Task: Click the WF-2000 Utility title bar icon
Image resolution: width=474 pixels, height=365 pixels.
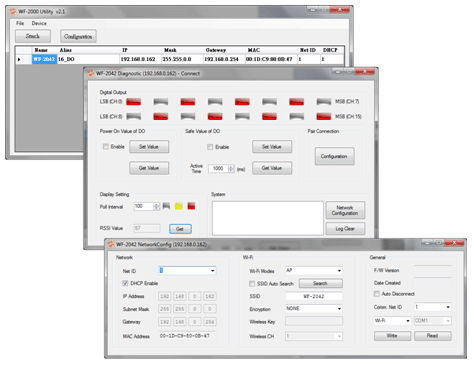Action: pyautogui.click(x=13, y=12)
